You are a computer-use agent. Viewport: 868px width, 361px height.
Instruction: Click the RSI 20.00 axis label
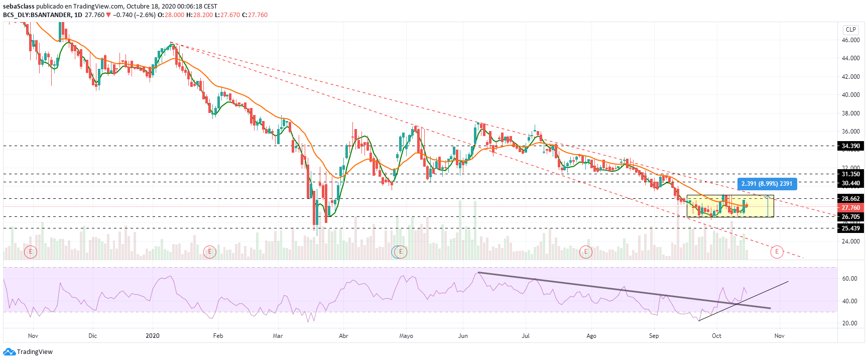[849, 323]
